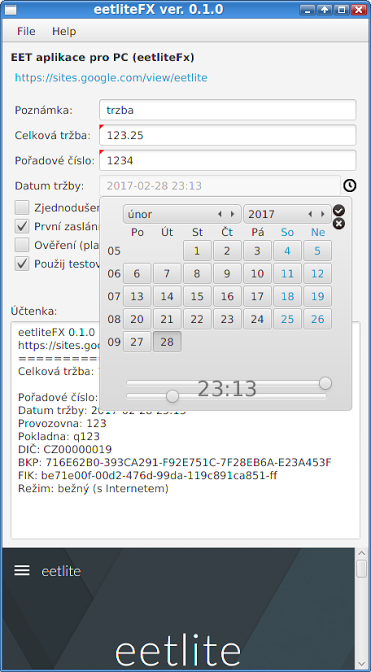
Task: Click the Provozovna: 123 receipt line
Action: pos(62,423)
